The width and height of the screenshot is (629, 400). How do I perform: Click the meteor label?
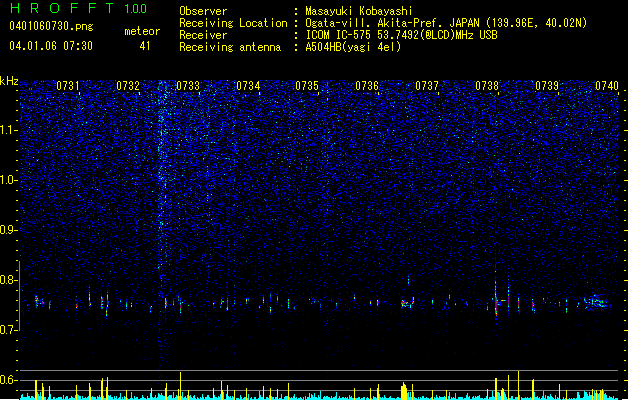pyautogui.click(x=142, y=31)
